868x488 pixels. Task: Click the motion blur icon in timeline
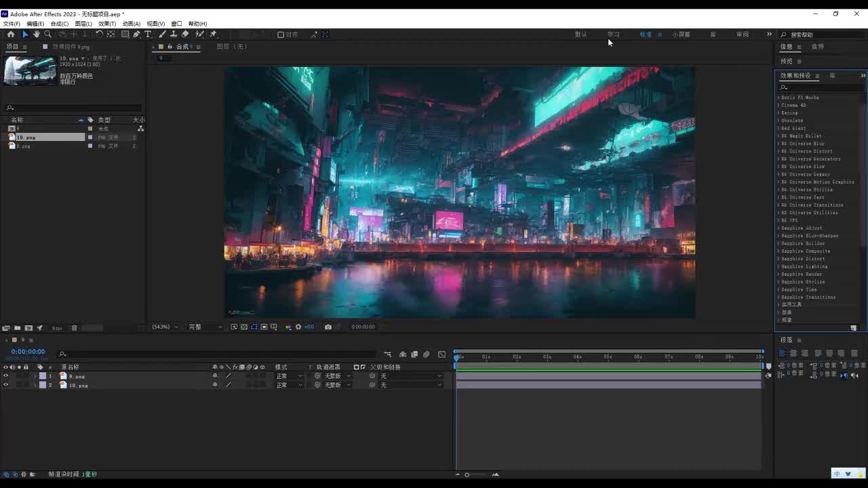coord(426,354)
